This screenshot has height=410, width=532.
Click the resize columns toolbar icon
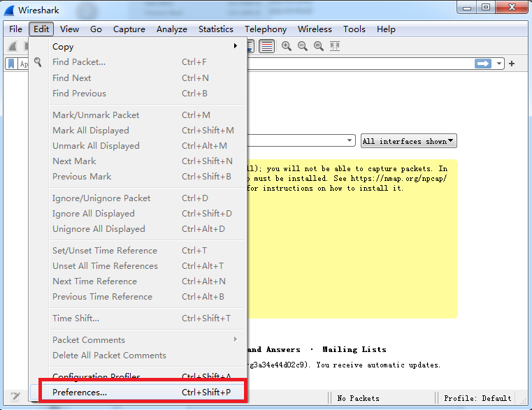coord(335,46)
